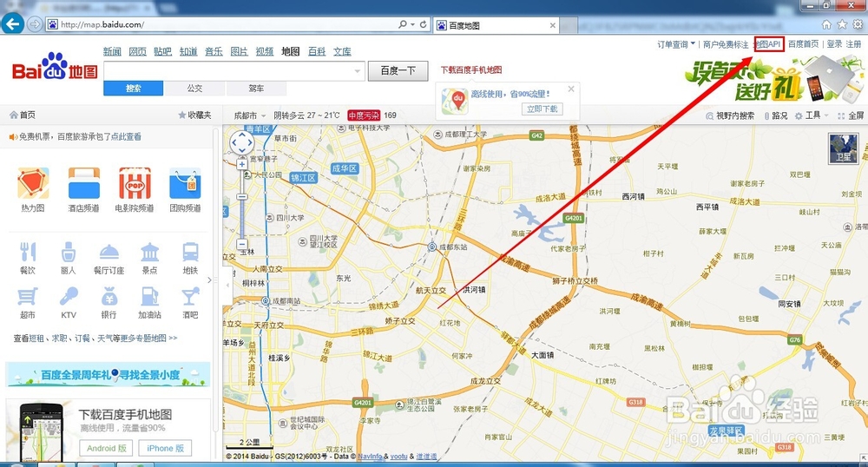This screenshot has width=868, height=467.
Task: Open the cinema channel (电影院频道) icon
Action: coord(135,184)
